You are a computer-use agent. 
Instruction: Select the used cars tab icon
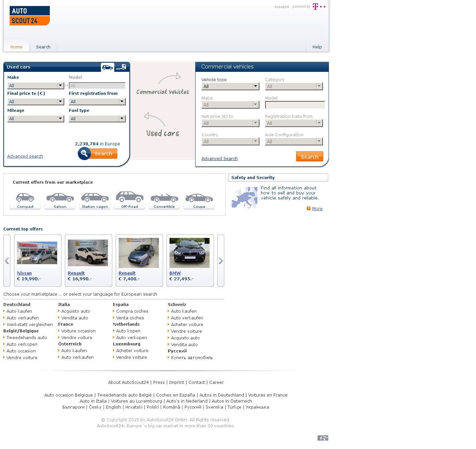pos(108,67)
